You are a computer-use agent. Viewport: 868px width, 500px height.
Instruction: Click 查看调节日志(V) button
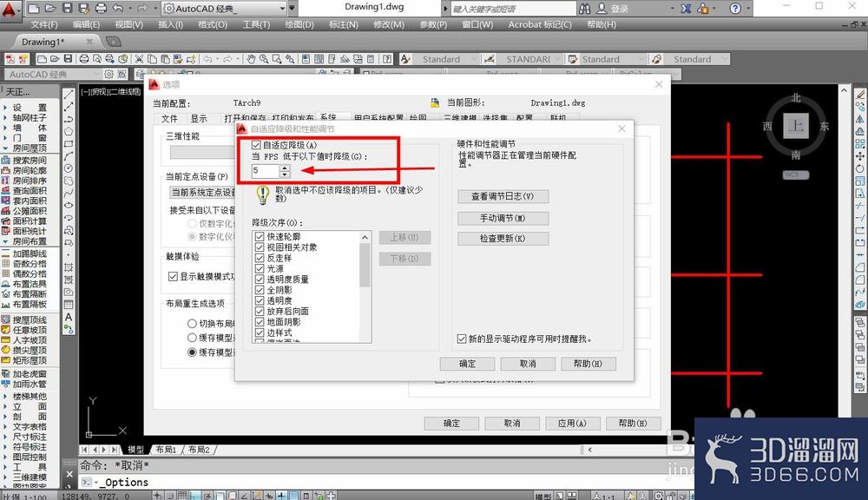[503, 196]
